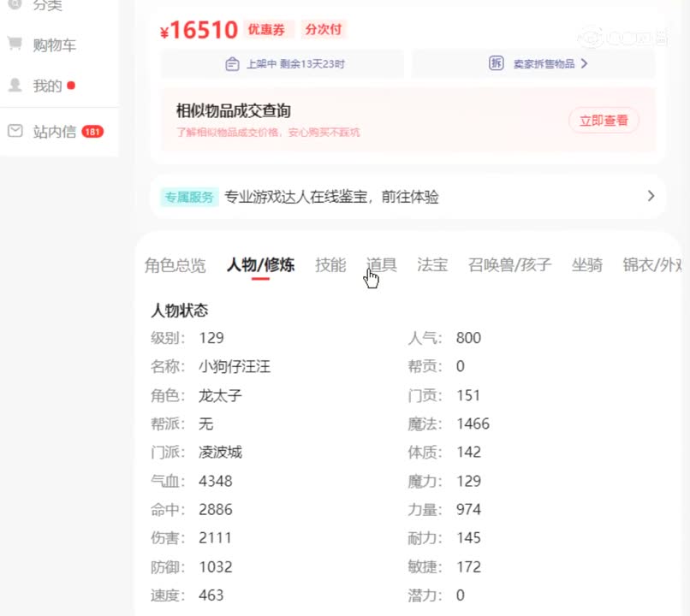Viewport: 690px width, 616px height.
Task: Switch to the 技能 tab
Action: 330,265
